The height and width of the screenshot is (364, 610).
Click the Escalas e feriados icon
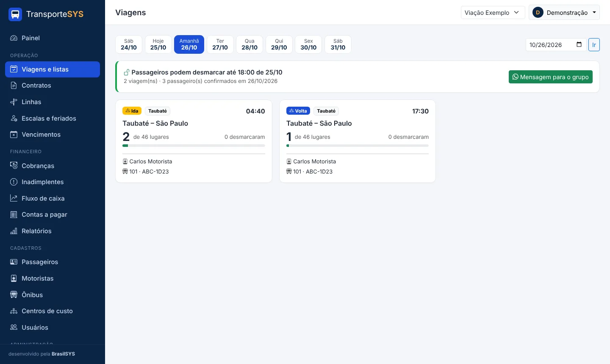click(14, 119)
